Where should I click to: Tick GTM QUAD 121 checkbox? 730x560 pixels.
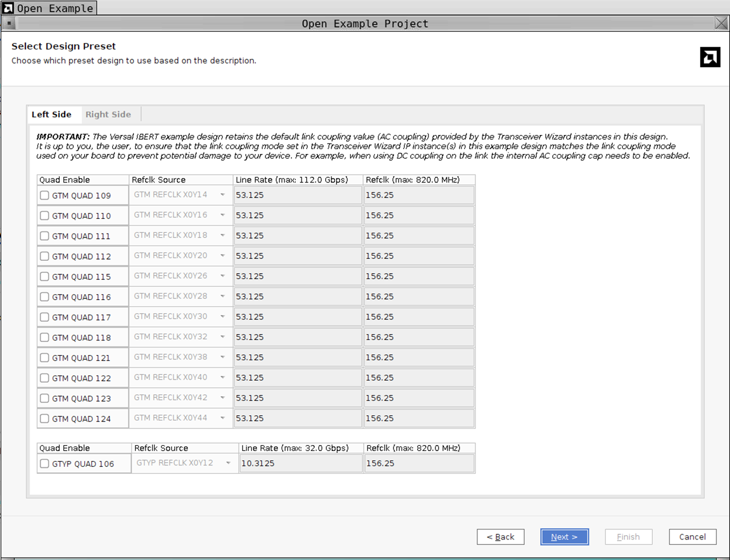coord(44,357)
